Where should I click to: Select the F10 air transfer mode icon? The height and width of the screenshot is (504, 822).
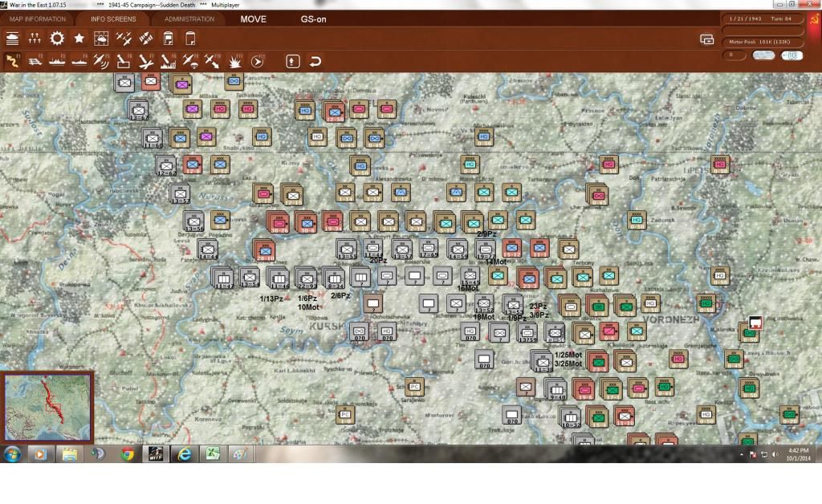[212, 61]
